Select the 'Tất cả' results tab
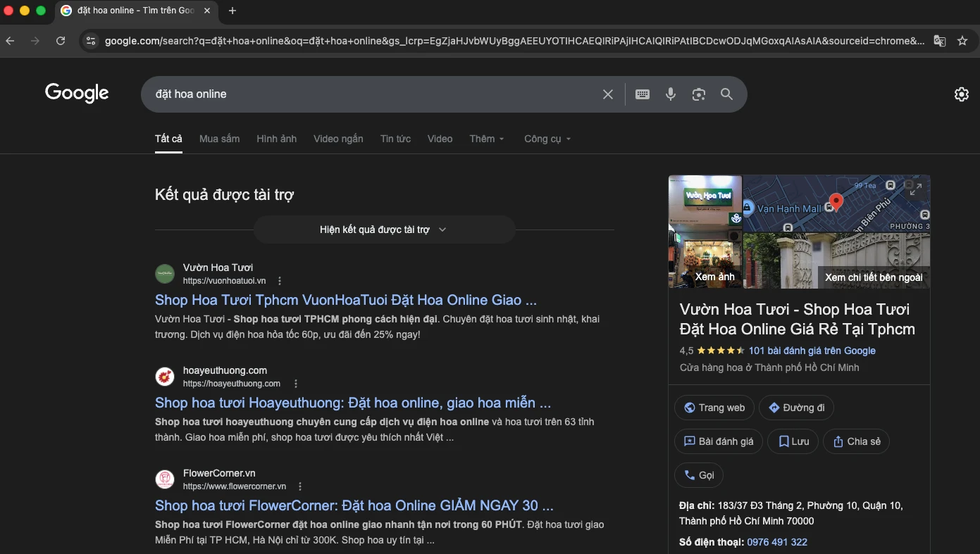Image resolution: width=980 pixels, height=554 pixels. click(x=168, y=139)
